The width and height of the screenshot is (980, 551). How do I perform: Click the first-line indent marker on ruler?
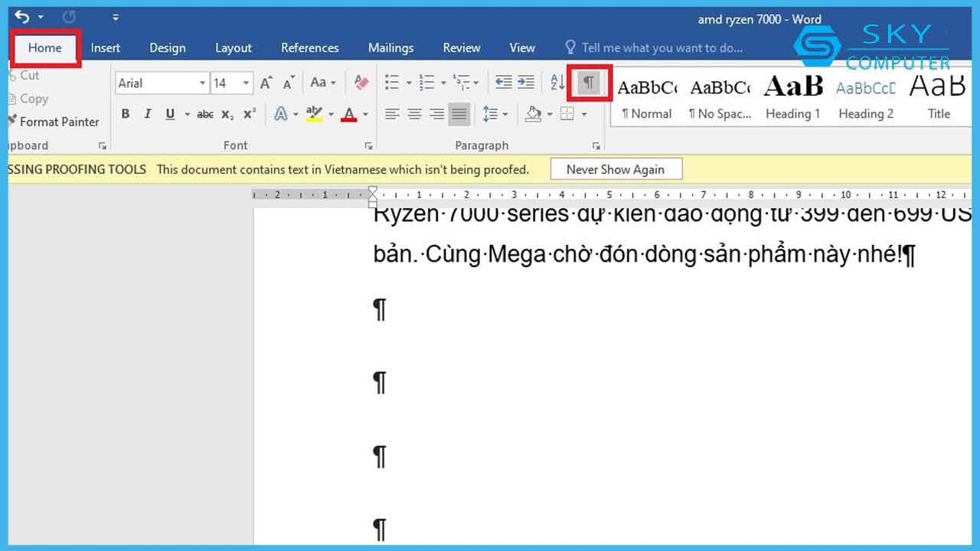tap(373, 191)
